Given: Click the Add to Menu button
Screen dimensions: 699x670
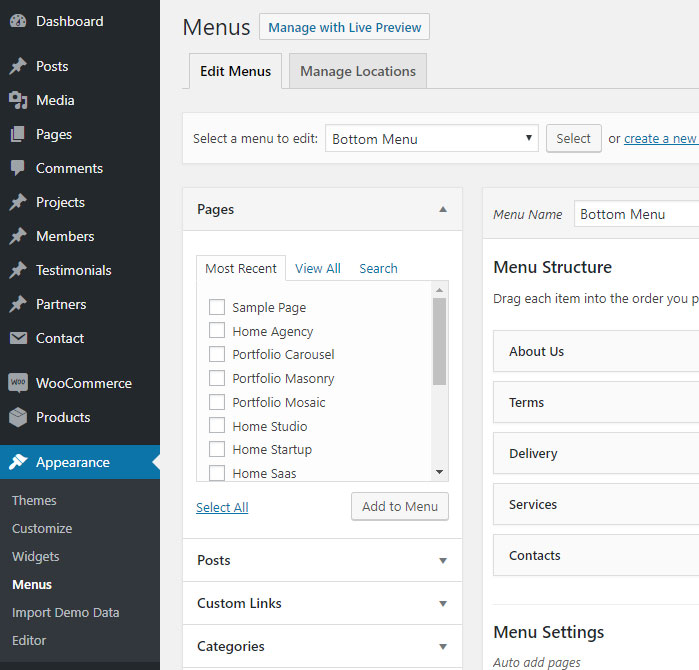Looking at the screenshot, I should click(x=399, y=506).
